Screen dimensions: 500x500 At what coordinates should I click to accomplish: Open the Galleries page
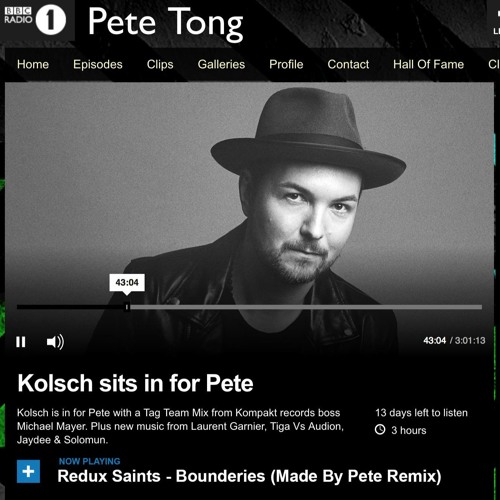coord(221,64)
